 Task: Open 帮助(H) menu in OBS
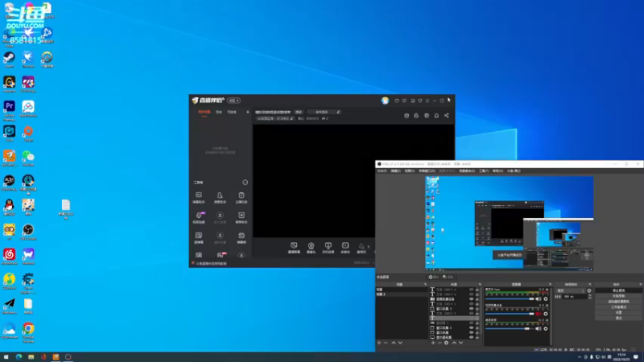[x=497, y=171]
